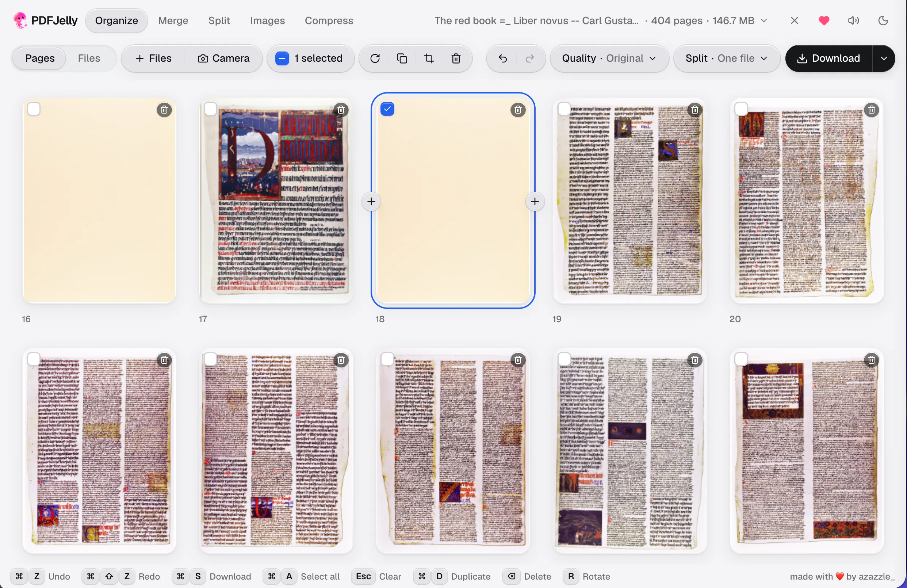Open the Compress tab

329,20
